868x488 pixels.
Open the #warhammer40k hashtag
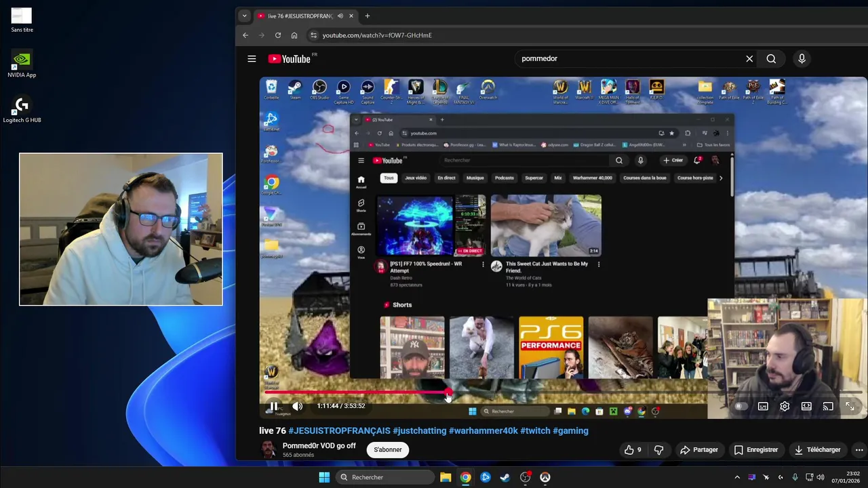pos(483,430)
